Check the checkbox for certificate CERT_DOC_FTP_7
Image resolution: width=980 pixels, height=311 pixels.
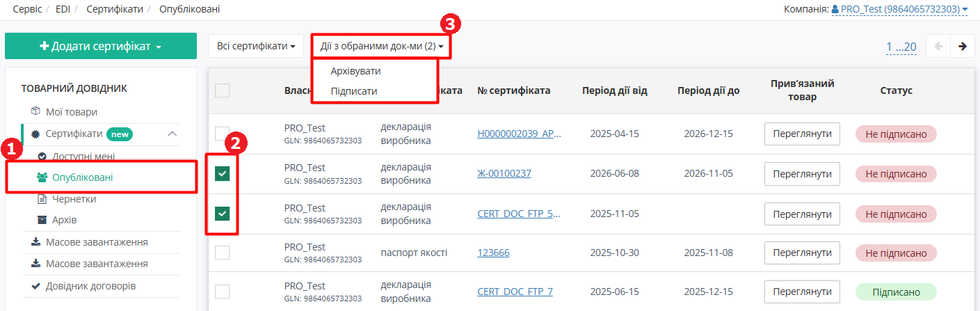(223, 292)
